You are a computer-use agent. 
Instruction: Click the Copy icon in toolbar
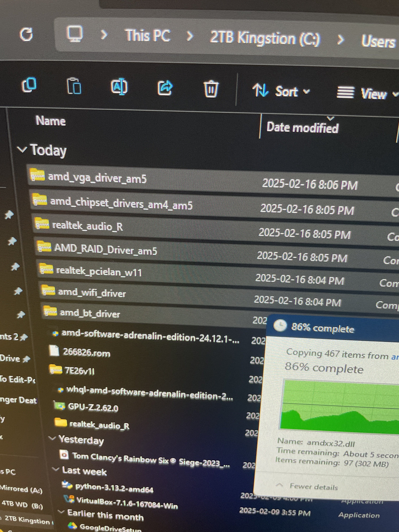pos(29,85)
